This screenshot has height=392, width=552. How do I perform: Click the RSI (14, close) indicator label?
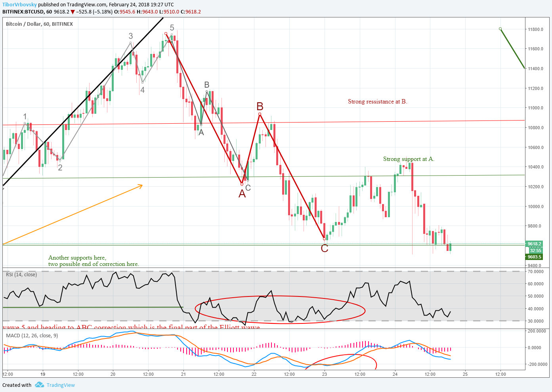click(x=21, y=274)
